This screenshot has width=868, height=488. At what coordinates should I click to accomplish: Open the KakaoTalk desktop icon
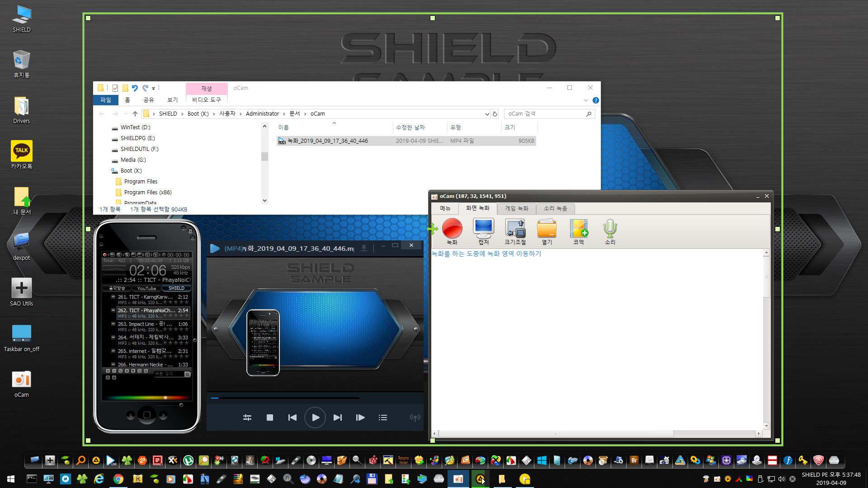(x=22, y=155)
